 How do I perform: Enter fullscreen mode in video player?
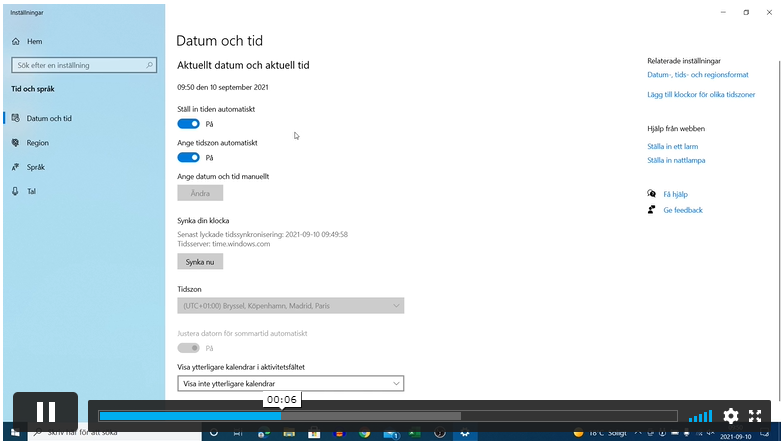click(756, 416)
